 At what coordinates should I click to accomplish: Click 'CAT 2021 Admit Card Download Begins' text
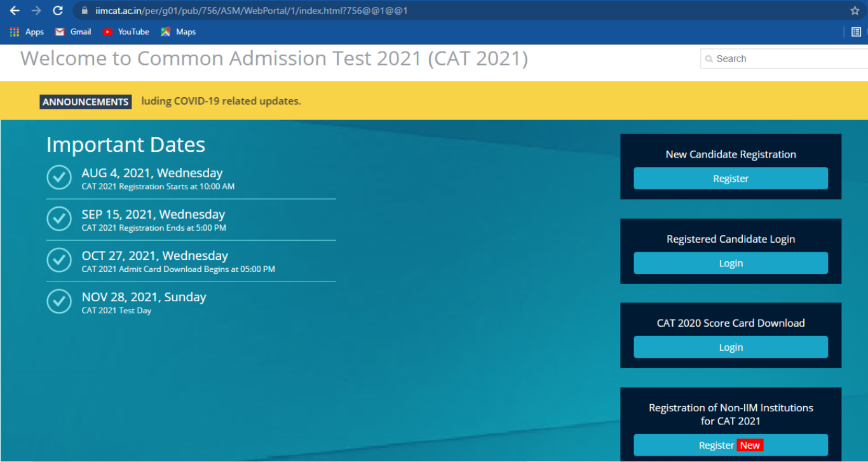coord(179,269)
